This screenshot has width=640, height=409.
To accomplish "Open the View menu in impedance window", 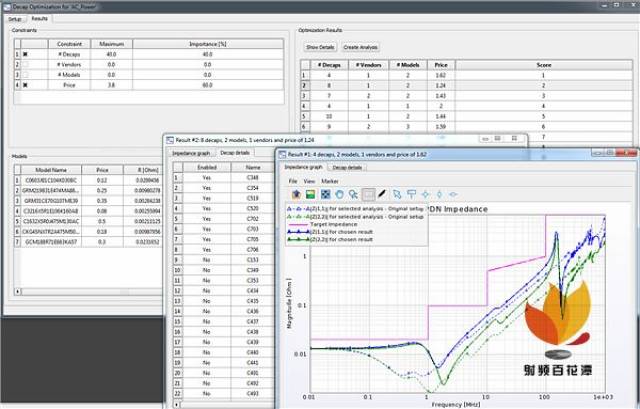I will click(x=309, y=181).
